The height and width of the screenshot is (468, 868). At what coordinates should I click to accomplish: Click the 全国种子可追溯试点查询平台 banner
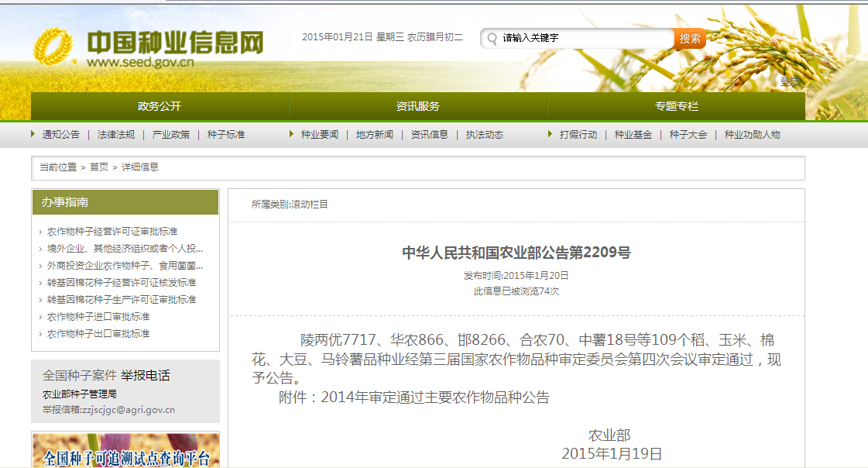125,451
